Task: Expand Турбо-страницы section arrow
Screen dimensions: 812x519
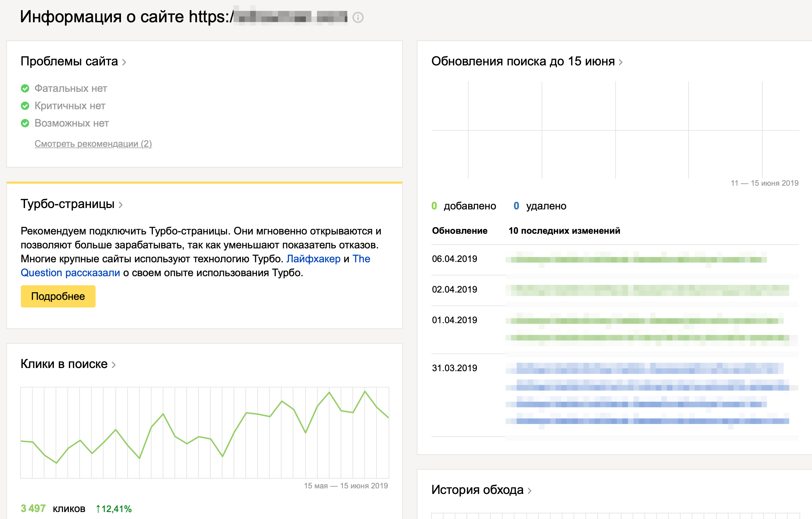Action: 121,205
